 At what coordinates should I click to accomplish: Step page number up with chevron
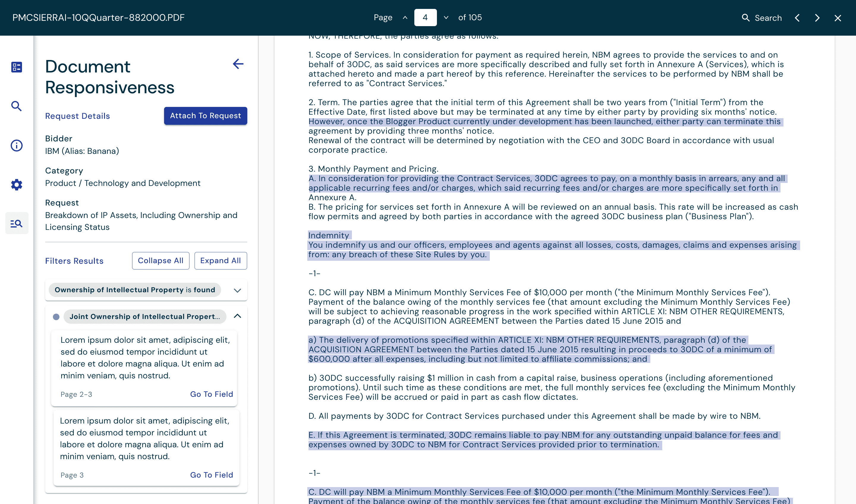(405, 18)
